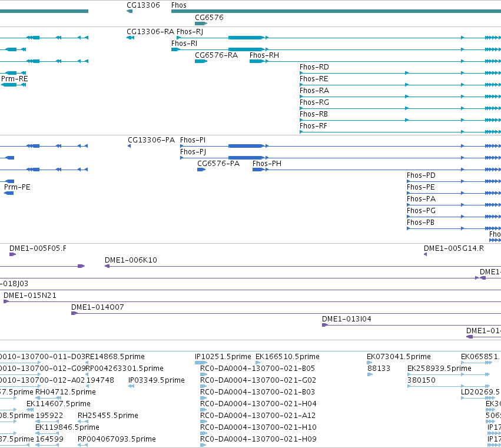
Task: Click EST IP03349.5prime label
Action: pyautogui.click(x=157, y=380)
